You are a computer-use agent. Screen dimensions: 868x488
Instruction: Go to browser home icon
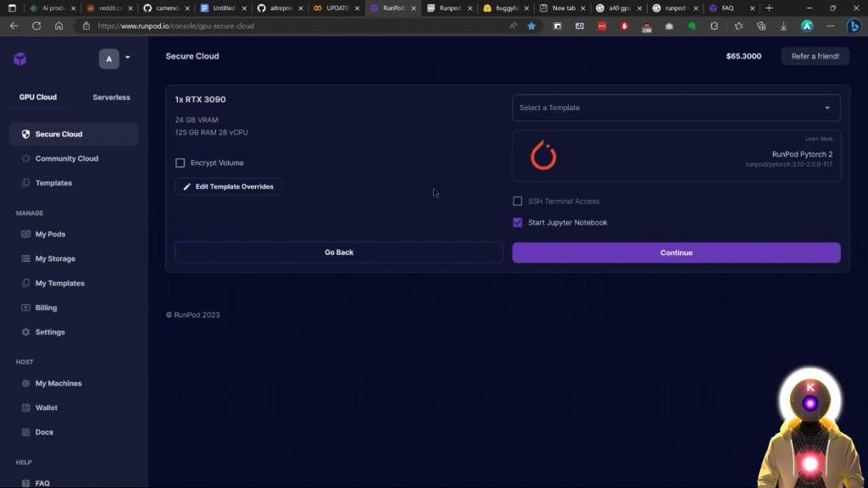coord(58,26)
